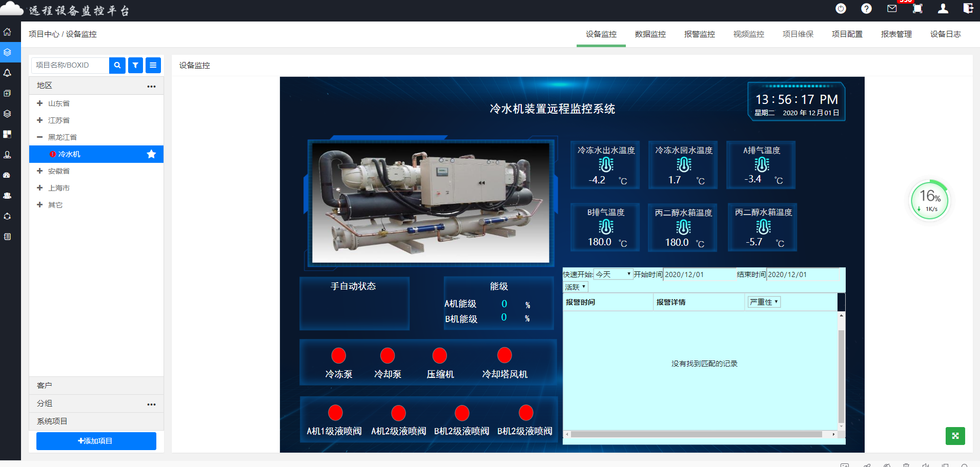Screen dimensions: 980x467
Task: Toggle the 压缩机 red indicator
Action: 439,355
